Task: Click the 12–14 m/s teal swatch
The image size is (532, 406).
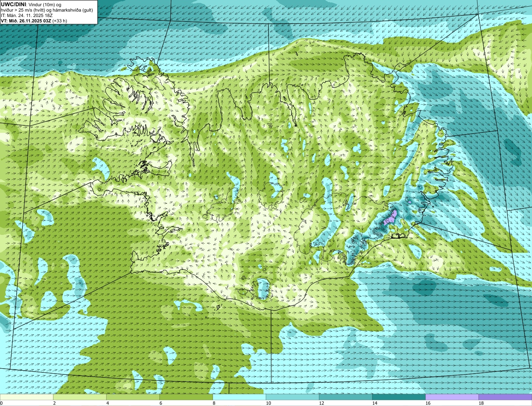Action: click(x=346, y=397)
